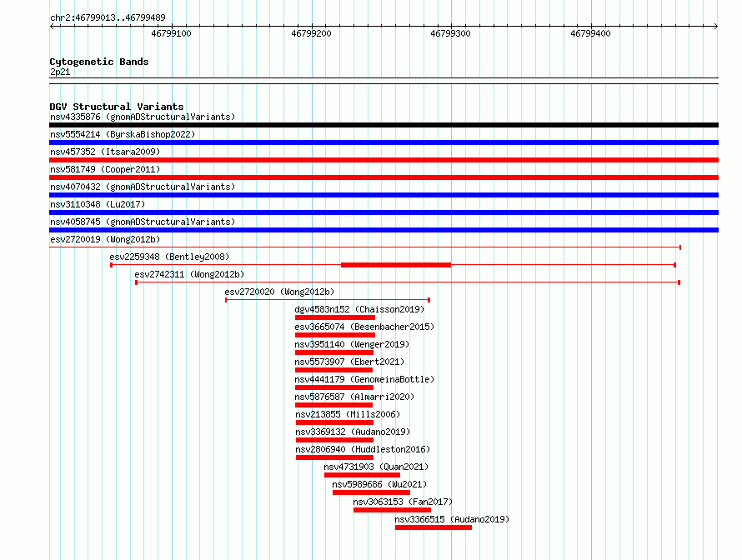Open dgv4583n152 Chaisson2019 variant label
The height and width of the screenshot is (560, 742).
click(359, 309)
